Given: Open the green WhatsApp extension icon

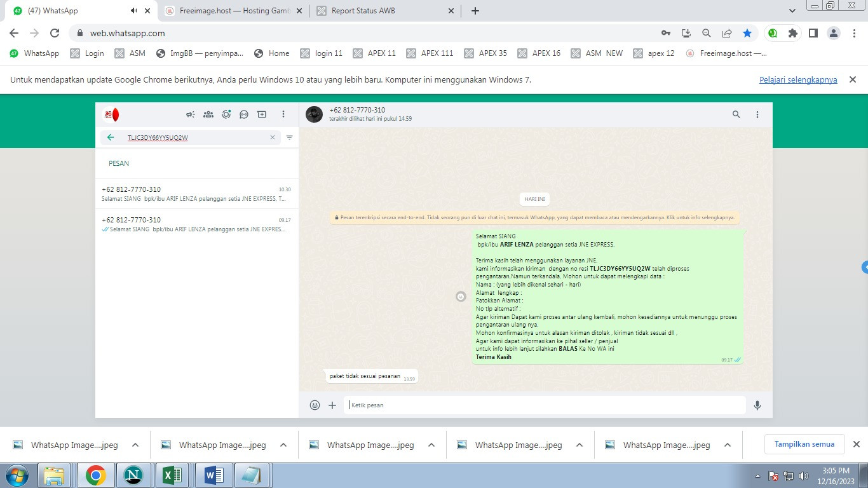Looking at the screenshot, I should click(773, 33).
